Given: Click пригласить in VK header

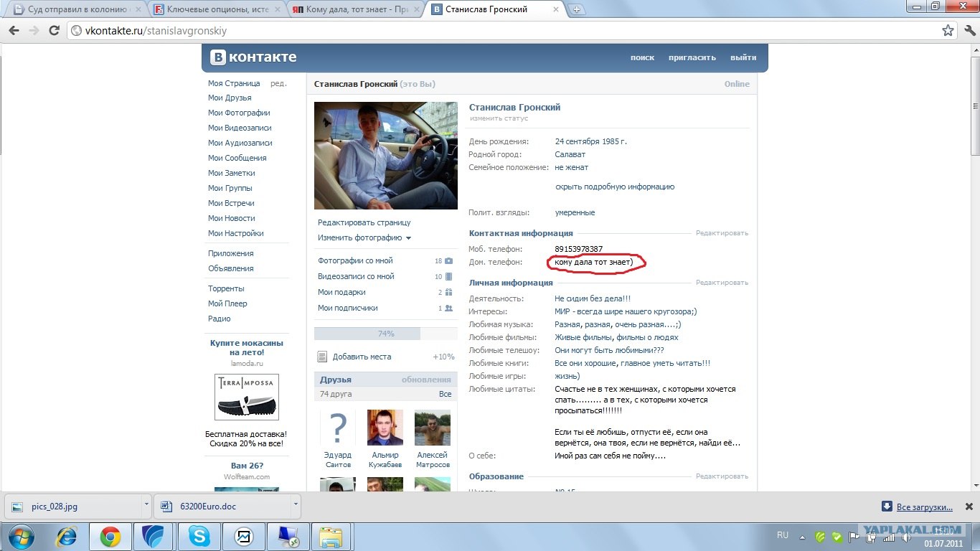Looking at the screenshot, I should click(692, 58).
